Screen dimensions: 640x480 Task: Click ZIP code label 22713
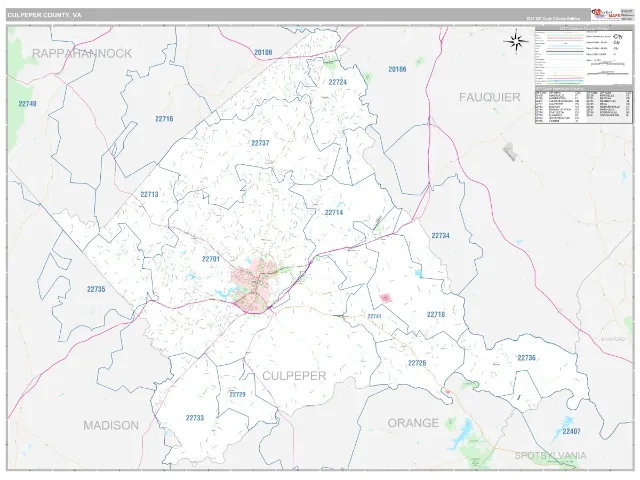click(x=149, y=194)
